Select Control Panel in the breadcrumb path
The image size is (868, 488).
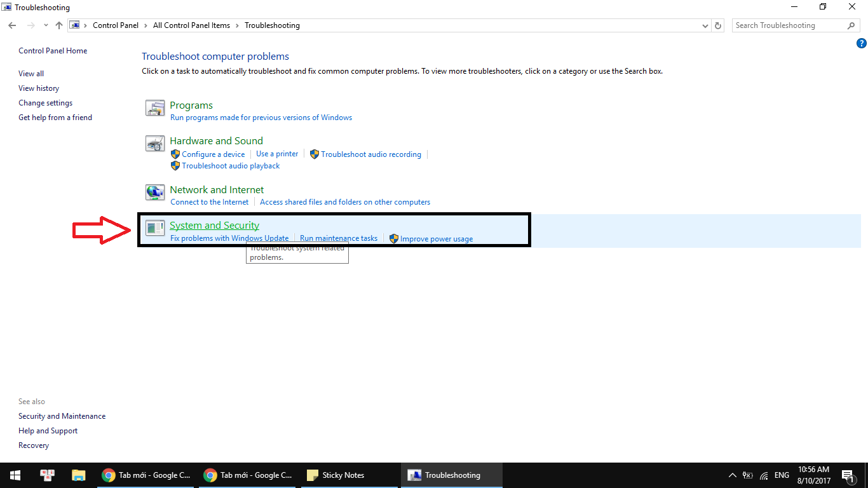(x=115, y=25)
